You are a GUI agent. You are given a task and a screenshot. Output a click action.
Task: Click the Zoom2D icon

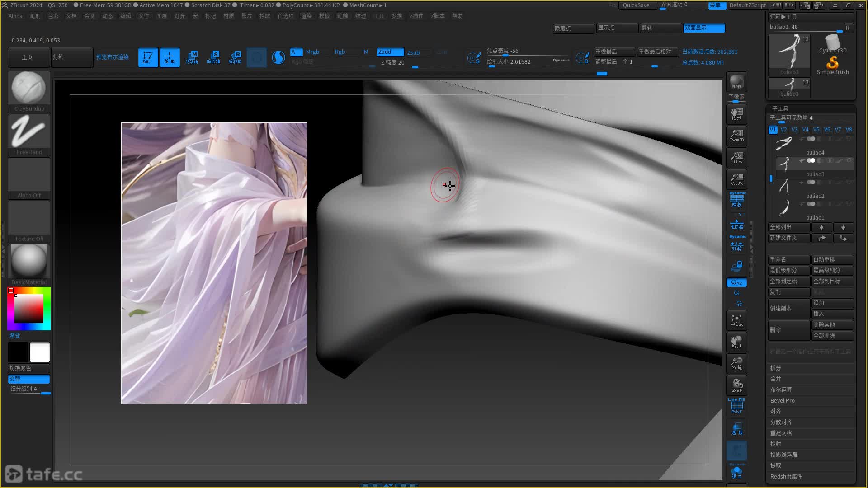click(x=736, y=136)
